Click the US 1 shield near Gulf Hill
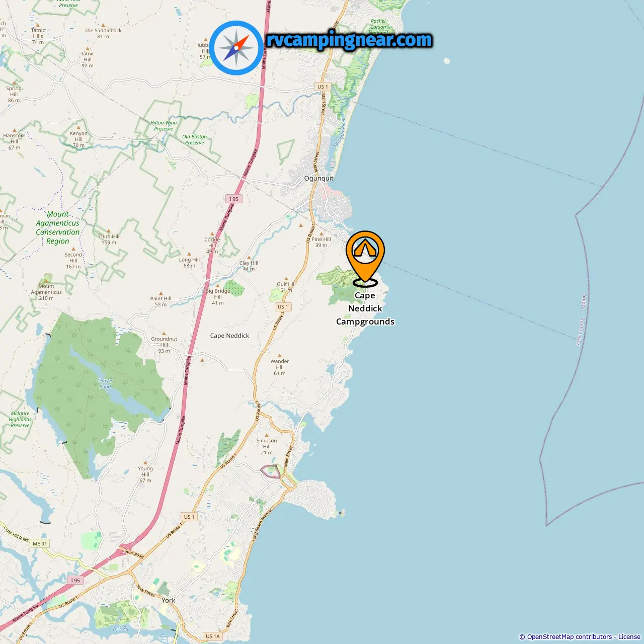Viewport: 644px width, 644px height. (283, 306)
